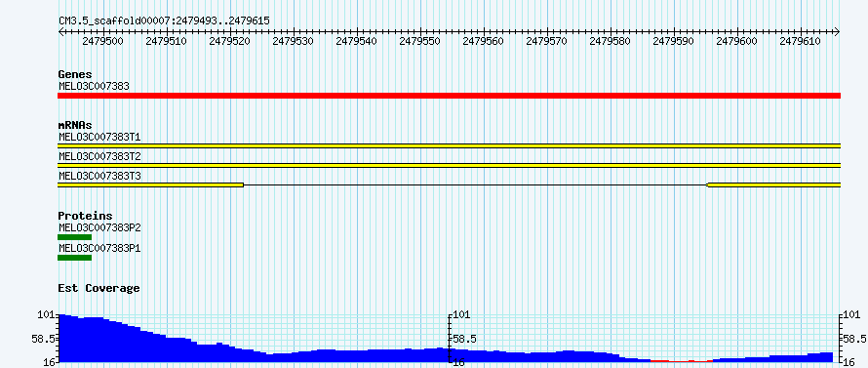
Task: Click the first exon of MELO3C007383T3
Action: [150, 184]
